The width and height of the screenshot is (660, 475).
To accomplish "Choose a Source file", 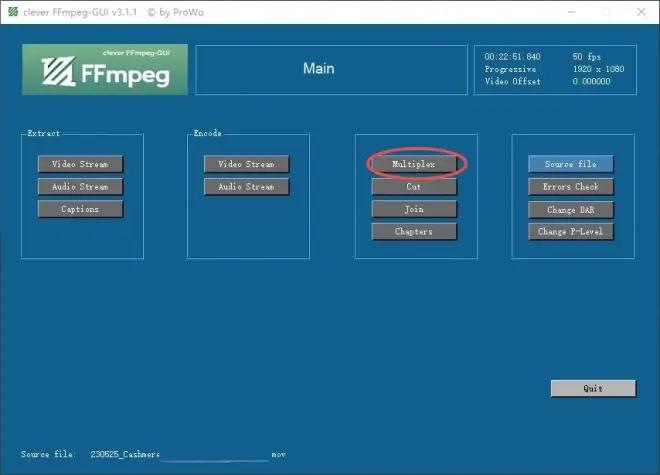I will tap(571, 164).
